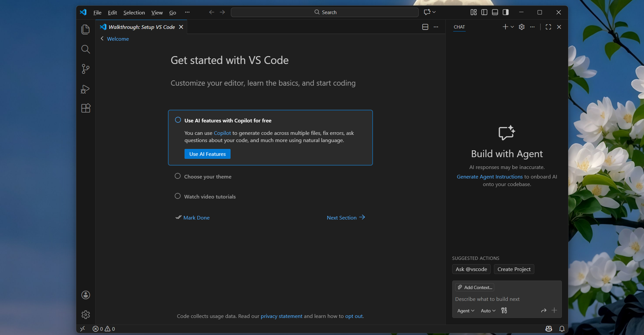Open the Configure Tools icon in chat

click(504, 310)
